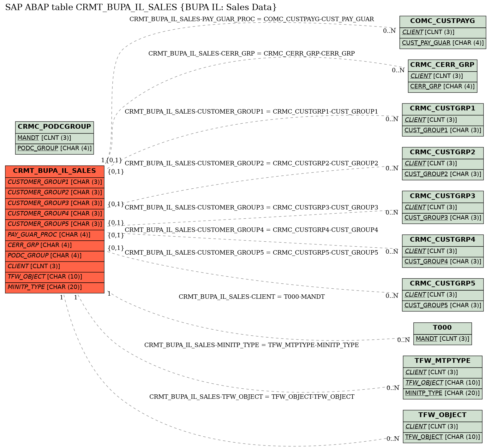Click CUST_GROUP5 [CHAR (3)] field
The width and height of the screenshot is (491, 448).
(443, 305)
